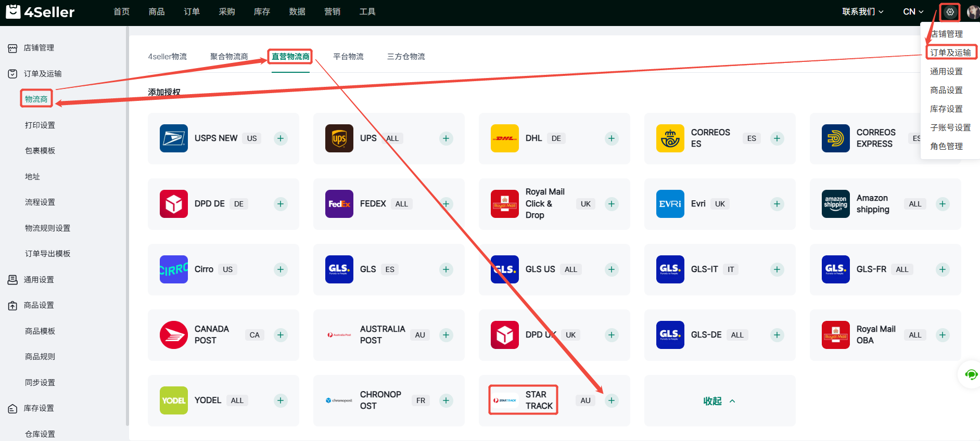Click plus button for UPS carrier
Viewport: 980px width, 441px height.
click(x=446, y=138)
